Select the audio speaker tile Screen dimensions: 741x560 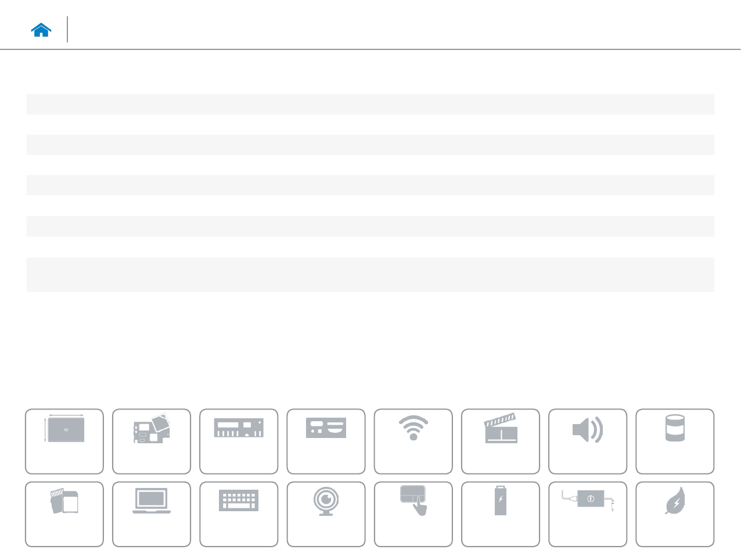pyautogui.click(x=588, y=441)
